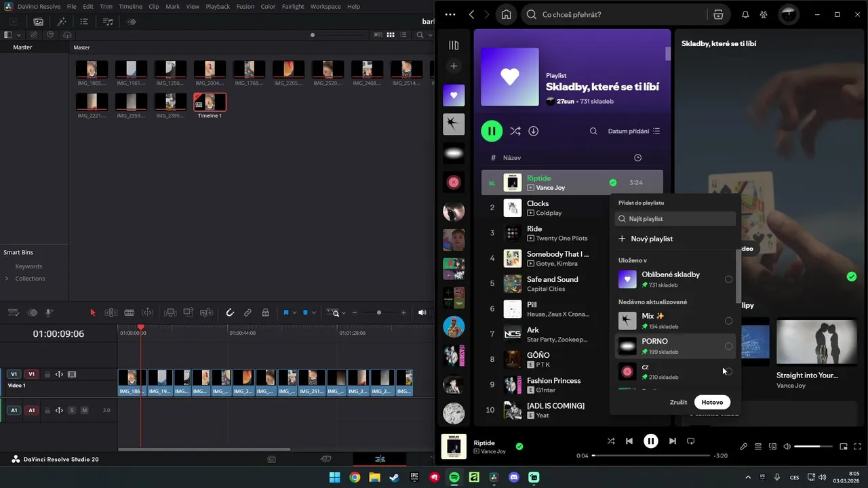Open the Mark menu
The width and height of the screenshot is (868, 488).
click(x=172, y=6)
